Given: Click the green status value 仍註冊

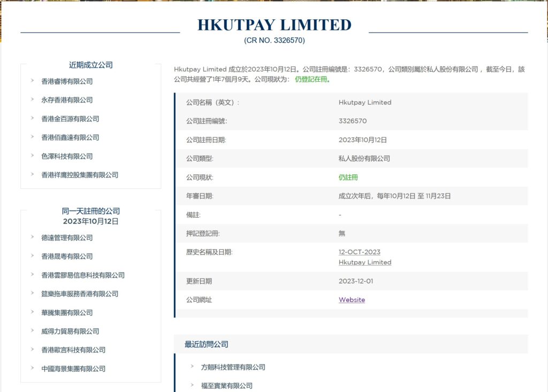Looking at the screenshot, I should pyautogui.click(x=348, y=177).
